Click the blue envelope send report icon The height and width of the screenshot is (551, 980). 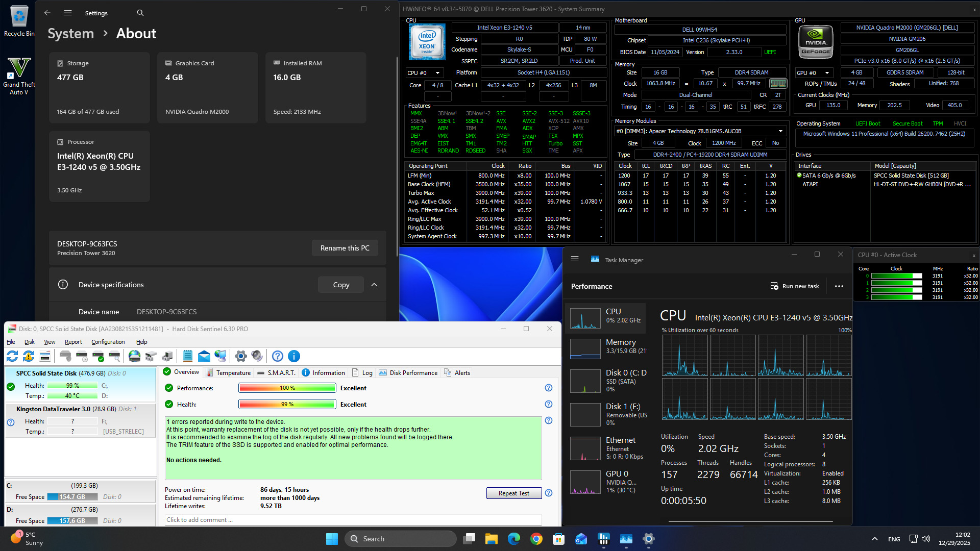pyautogui.click(x=204, y=356)
